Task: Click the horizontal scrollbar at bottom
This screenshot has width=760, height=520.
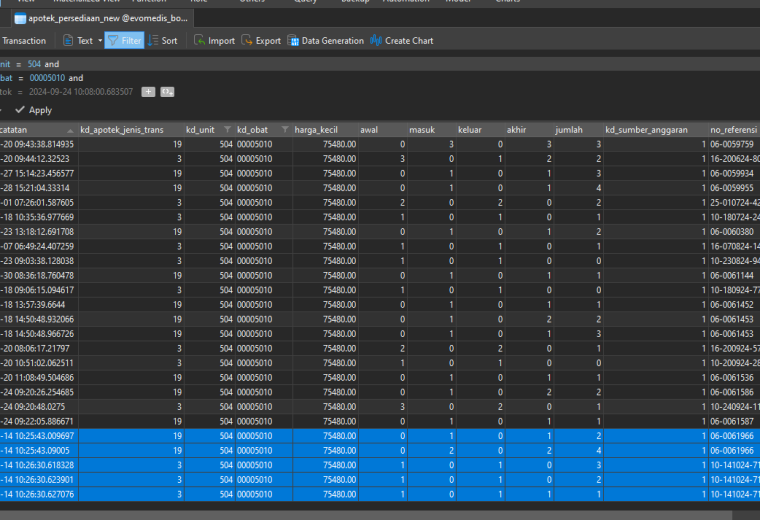Action: click(x=366, y=515)
